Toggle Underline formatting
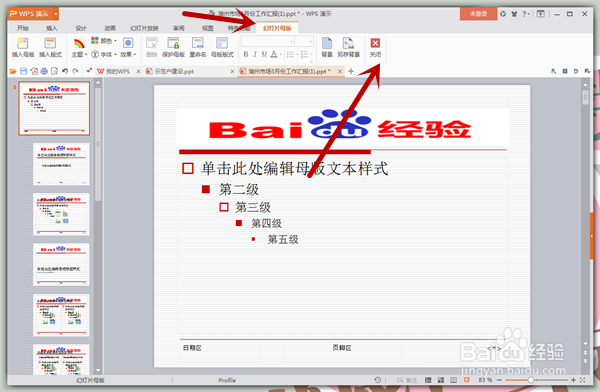Image resolution: width=600 pixels, height=392 pixels. pos(264,54)
